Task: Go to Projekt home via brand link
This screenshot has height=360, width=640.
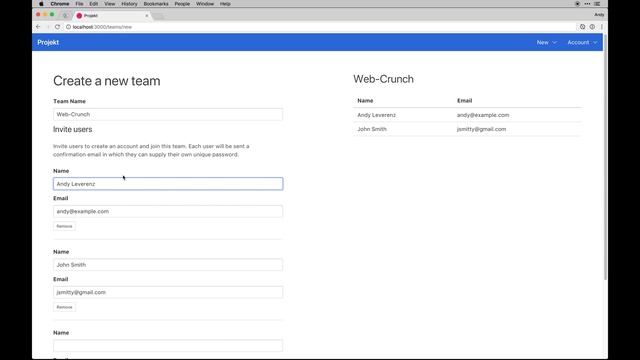Action: click(48, 42)
